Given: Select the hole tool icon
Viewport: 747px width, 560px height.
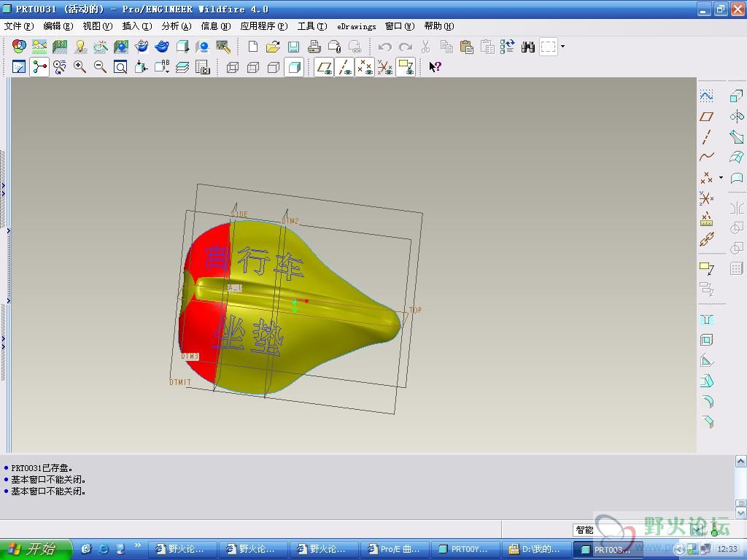Looking at the screenshot, I should click(x=706, y=320).
